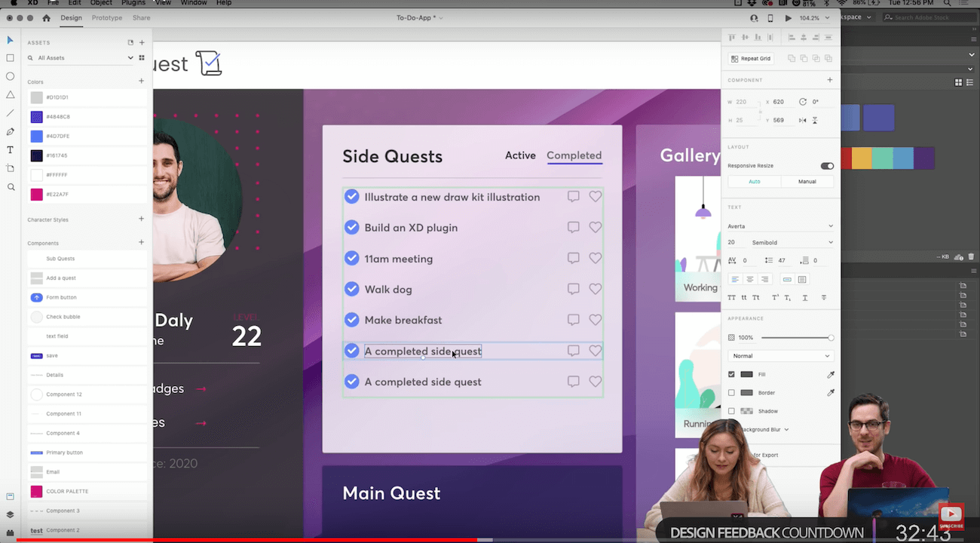The width and height of the screenshot is (980, 543).
Task: Open the Plugins menu
Action: coord(133,3)
